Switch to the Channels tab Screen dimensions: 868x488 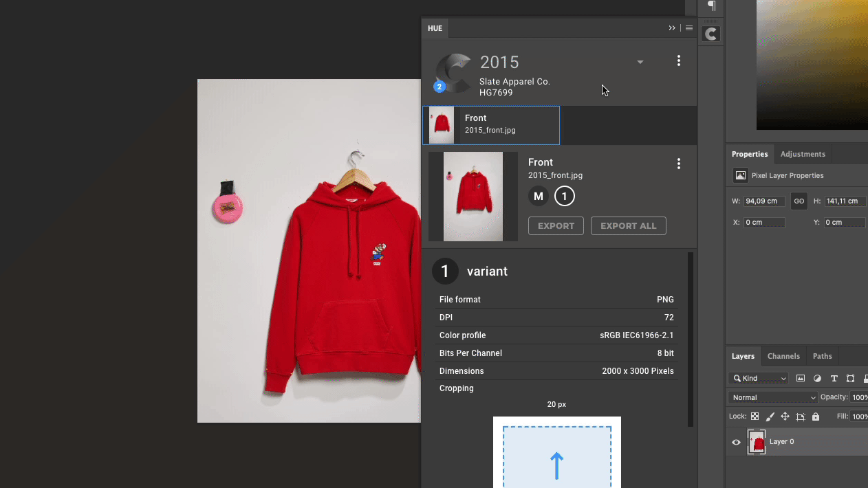tap(783, 356)
